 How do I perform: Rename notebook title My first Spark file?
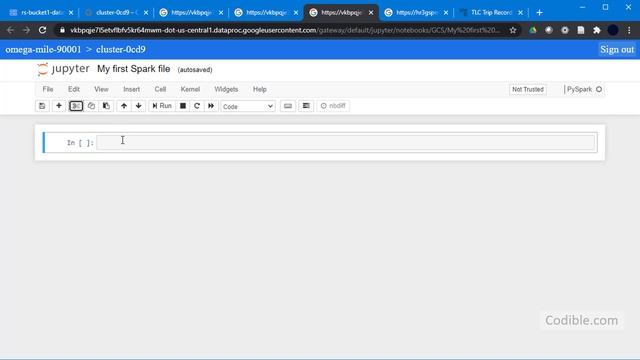point(133,69)
